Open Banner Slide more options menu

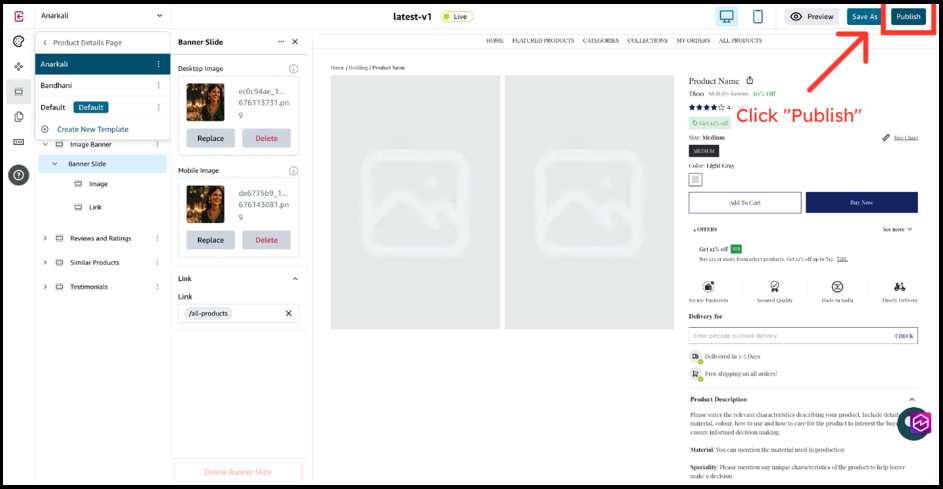pyautogui.click(x=279, y=42)
